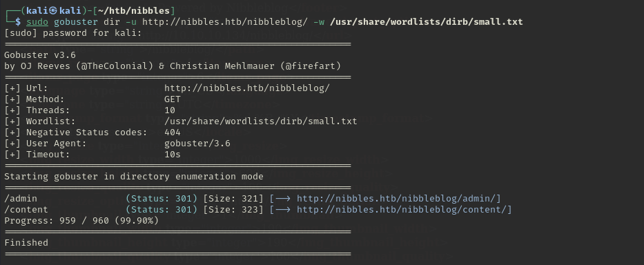644x265 pixels.
Task: Click the gobuster command name in prompt
Action: tap(76, 22)
